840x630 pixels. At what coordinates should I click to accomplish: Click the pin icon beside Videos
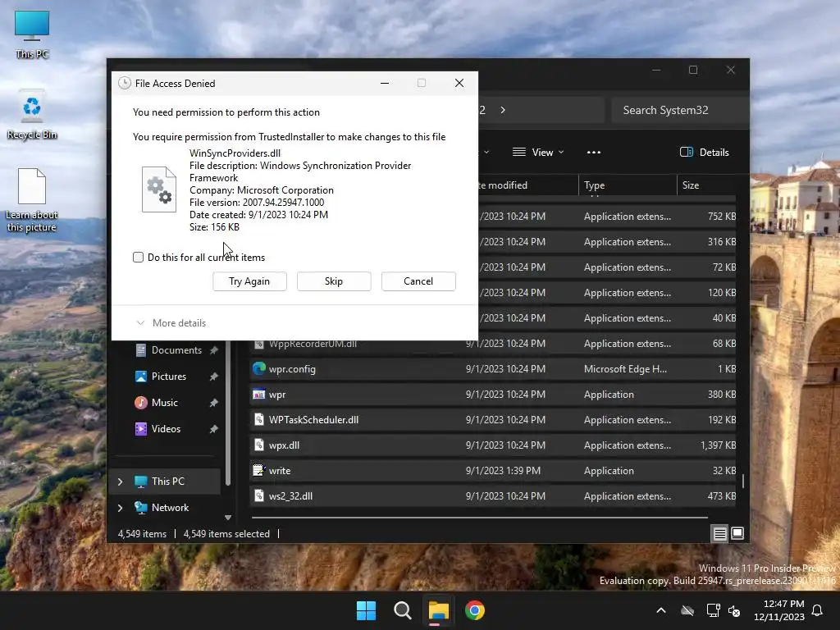point(214,429)
